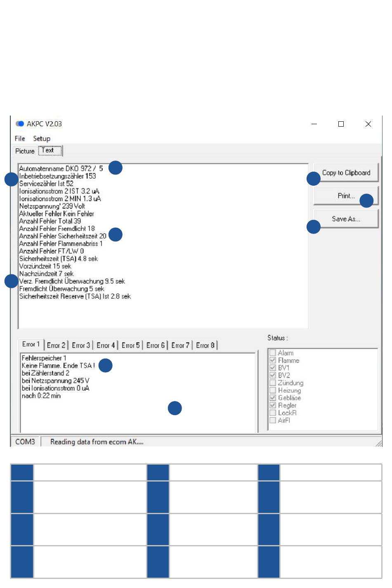
Task: Toggle the Heizung status checkbox
Action: 273,390
